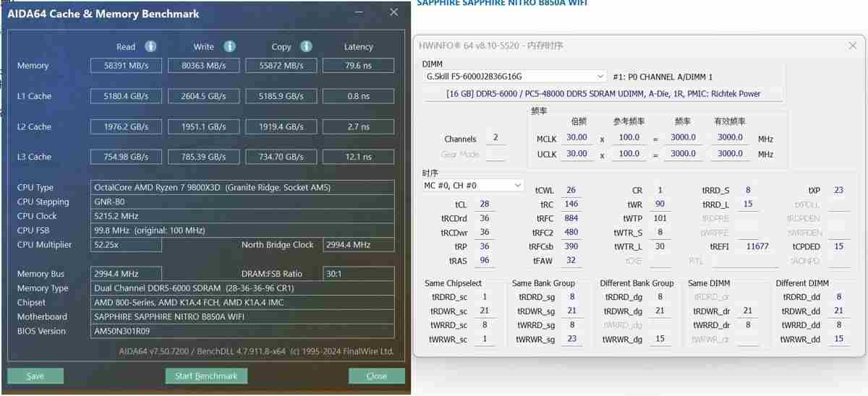The image size is (868, 396).
Task: Open the G.Skill DIMM selection dropdown
Action: tap(515, 76)
